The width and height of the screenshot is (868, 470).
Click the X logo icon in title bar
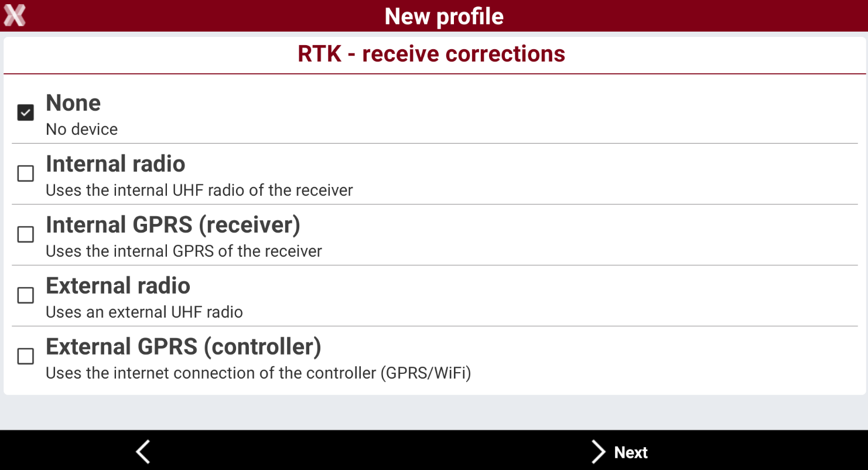15,15
